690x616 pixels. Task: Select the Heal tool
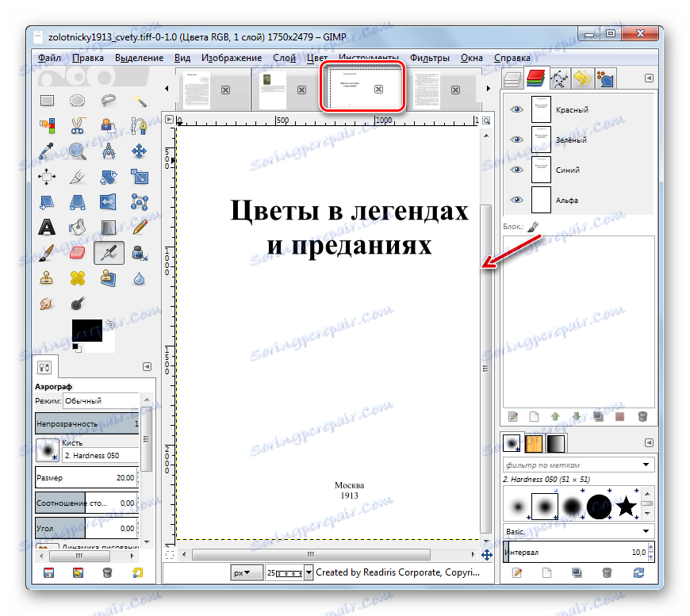[x=78, y=278]
